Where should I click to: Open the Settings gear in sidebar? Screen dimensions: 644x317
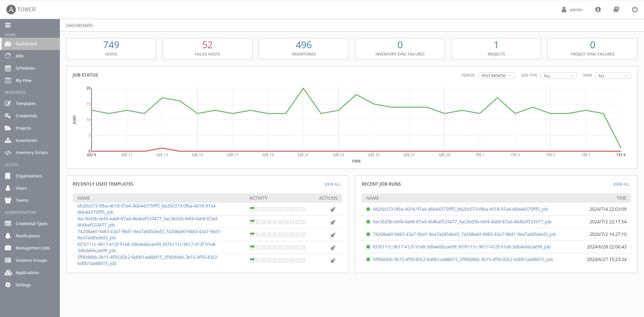coord(23,285)
